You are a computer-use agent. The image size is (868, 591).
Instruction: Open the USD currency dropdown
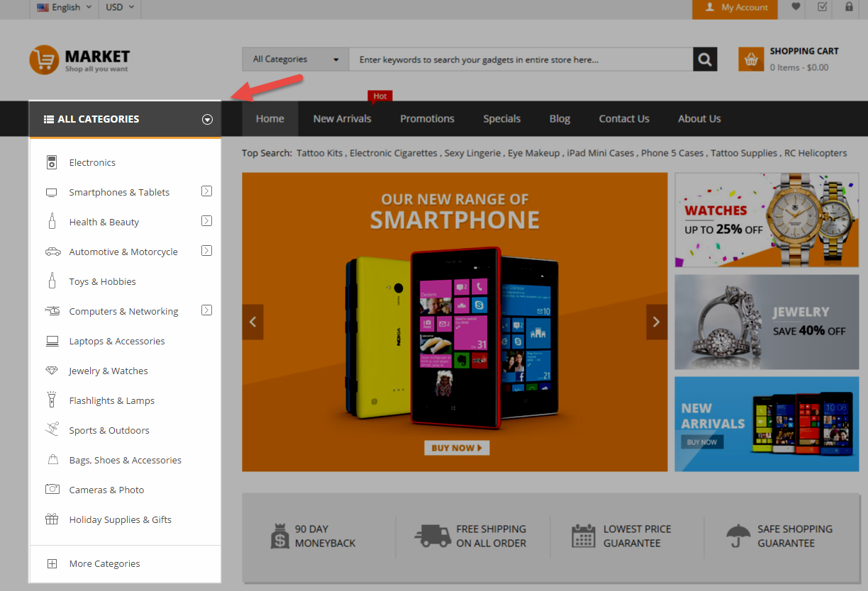tap(120, 7)
